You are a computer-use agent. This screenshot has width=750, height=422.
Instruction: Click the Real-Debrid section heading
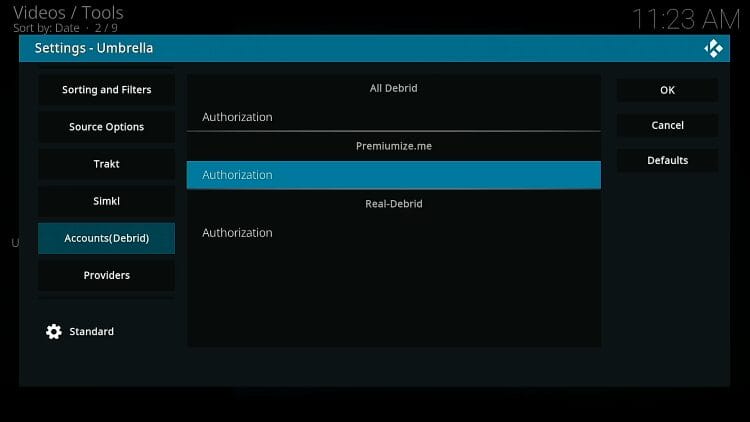[x=394, y=204]
